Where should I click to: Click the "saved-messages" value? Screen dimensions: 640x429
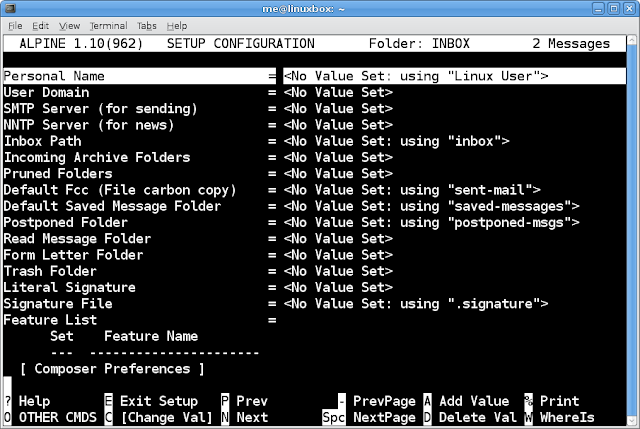[509, 206]
